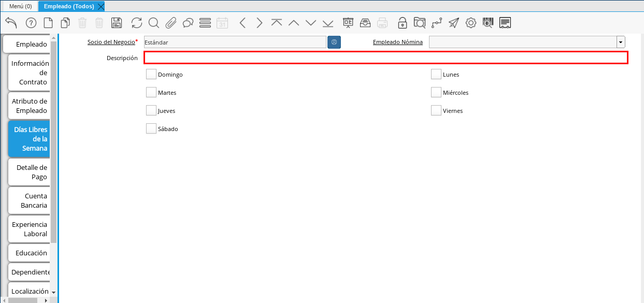This screenshot has width=644, height=303.
Task: Click the tab list vertical scrollbar down arrow
Action: click(53, 293)
